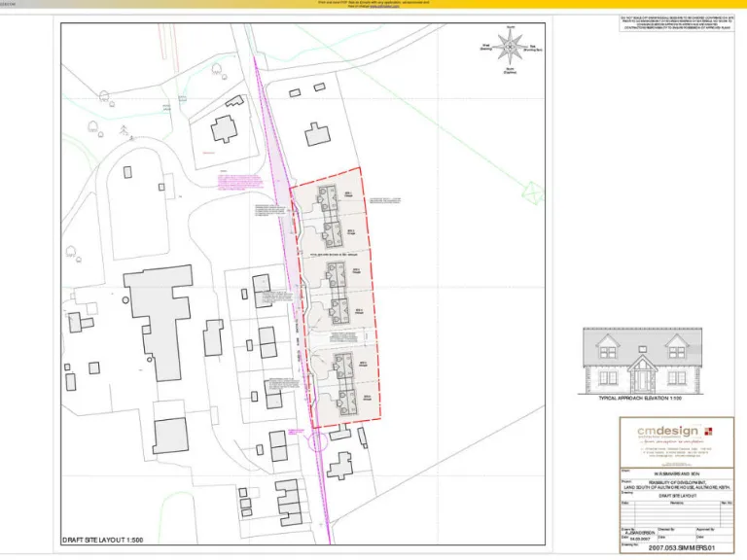The height and width of the screenshot is (560, 747).
Task: Select the bottom house inside the red boundary
Action: (344, 402)
